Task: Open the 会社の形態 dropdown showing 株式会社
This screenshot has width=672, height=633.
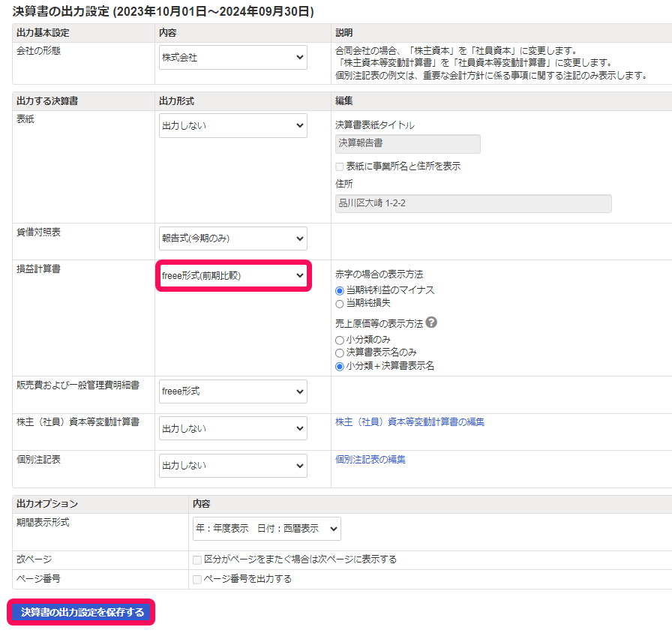Action: tap(232, 58)
